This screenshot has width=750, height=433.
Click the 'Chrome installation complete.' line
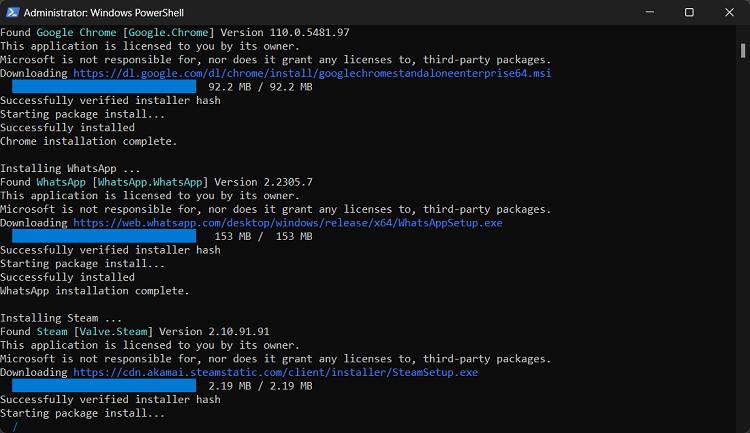point(88,142)
